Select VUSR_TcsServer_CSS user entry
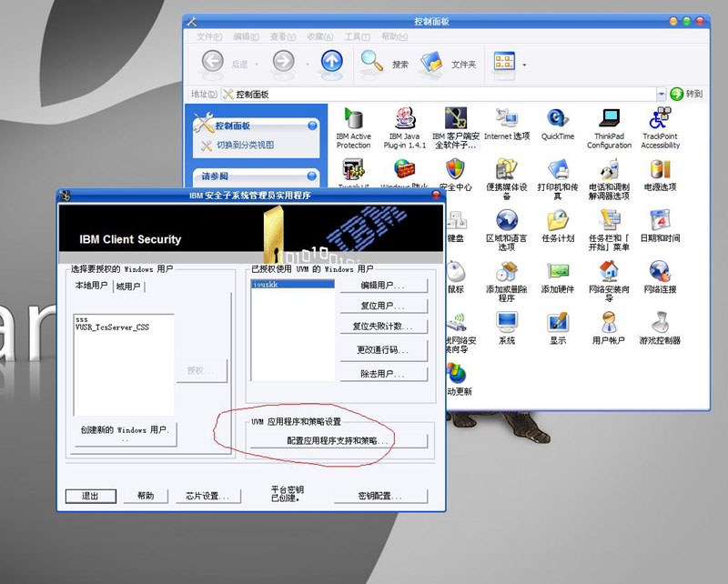This screenshot has width=728, height=584. point(112,327)
